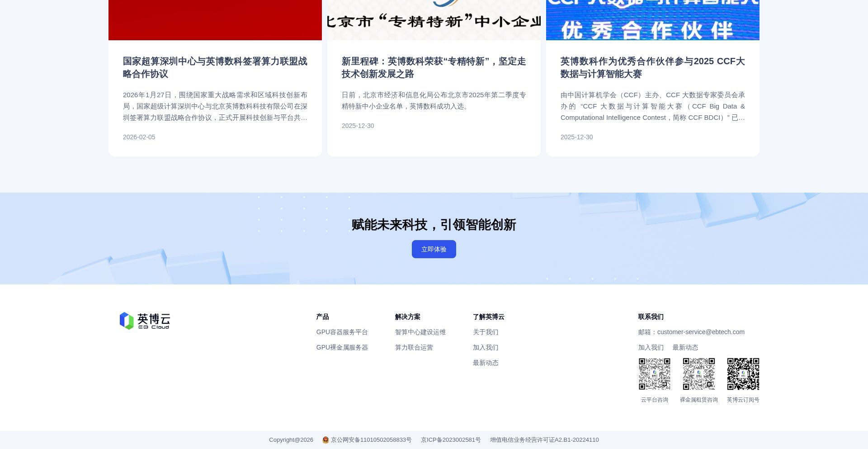Click the 立即体验 button
Image resolution: width=868 pixels, height=449 pixels.
(x=434, y=249)
